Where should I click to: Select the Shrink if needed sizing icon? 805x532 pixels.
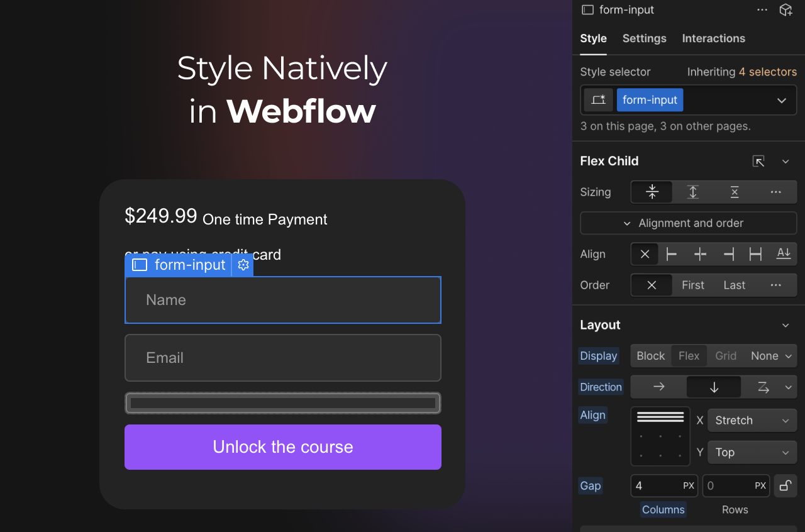[x=652, y=192]
